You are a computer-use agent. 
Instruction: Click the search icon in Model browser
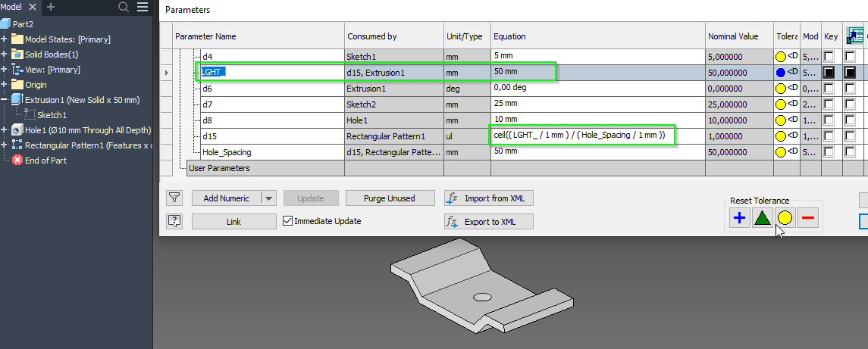(124, 7)
